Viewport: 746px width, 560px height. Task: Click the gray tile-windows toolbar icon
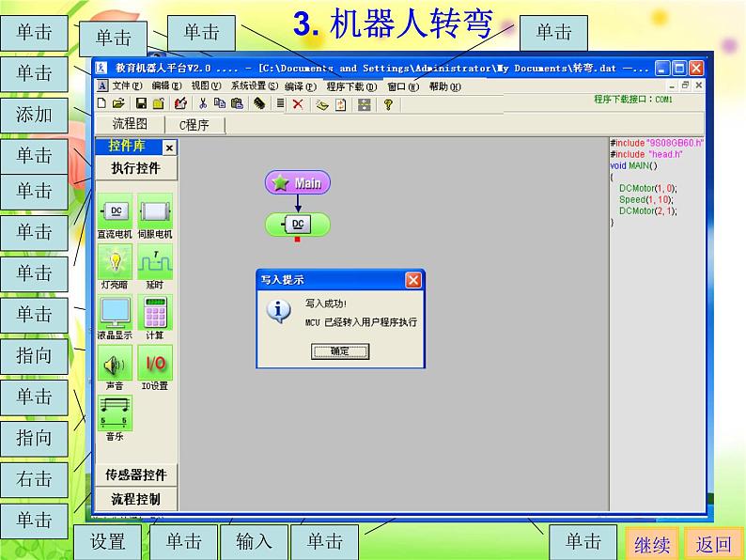(364, 104)
